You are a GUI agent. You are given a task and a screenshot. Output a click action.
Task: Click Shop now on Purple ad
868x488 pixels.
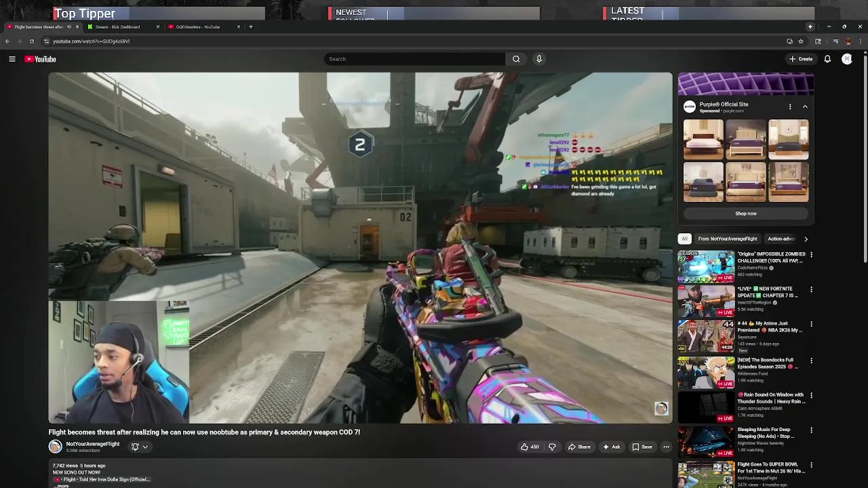coord(746,213)
